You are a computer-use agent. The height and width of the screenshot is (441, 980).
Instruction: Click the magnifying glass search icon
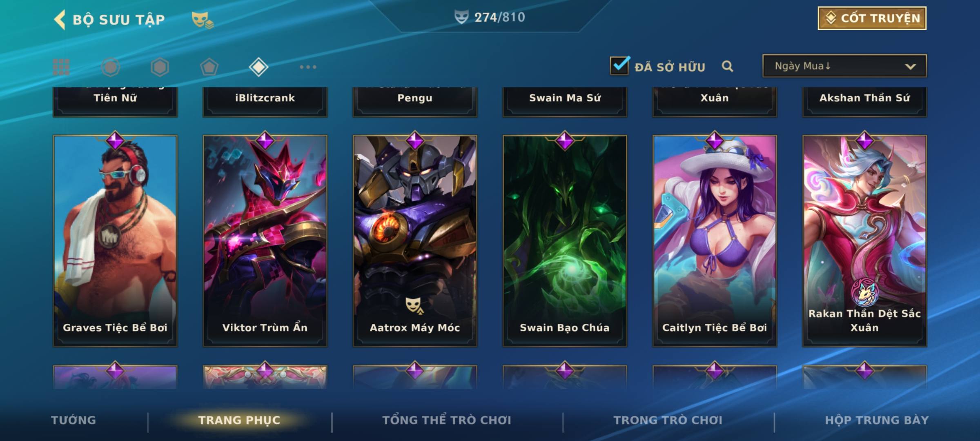coord(727,66)
